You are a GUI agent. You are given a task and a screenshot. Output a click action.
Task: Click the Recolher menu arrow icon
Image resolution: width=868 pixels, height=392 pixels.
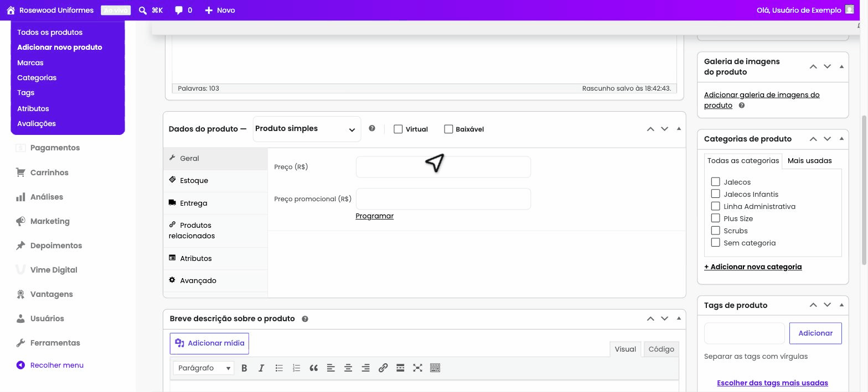[20, 365]
